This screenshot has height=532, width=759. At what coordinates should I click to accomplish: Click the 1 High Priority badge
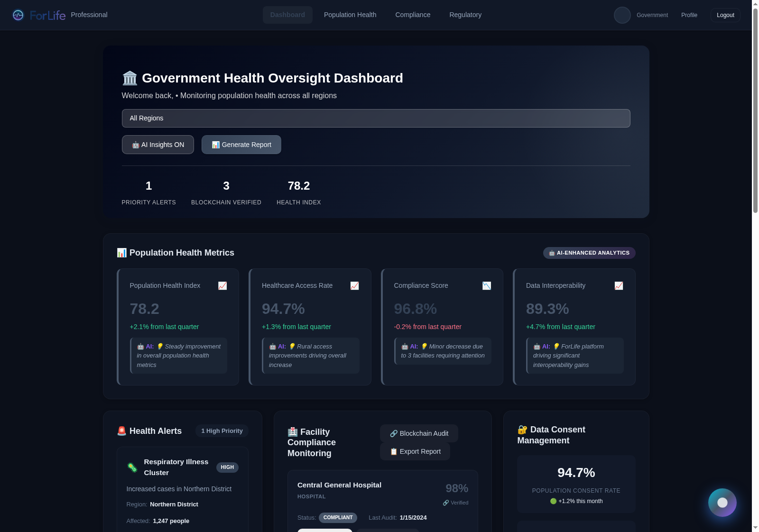(x=222, y=431)
